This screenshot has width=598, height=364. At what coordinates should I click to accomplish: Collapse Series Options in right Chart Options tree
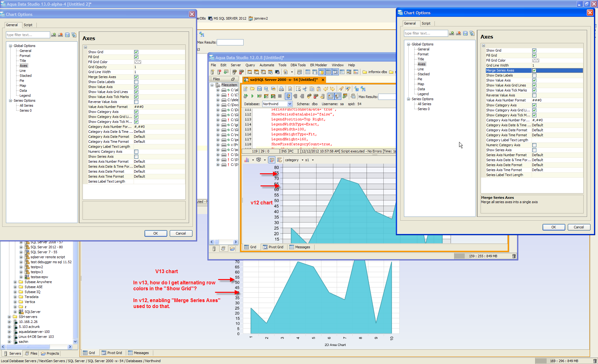(408, 99)
